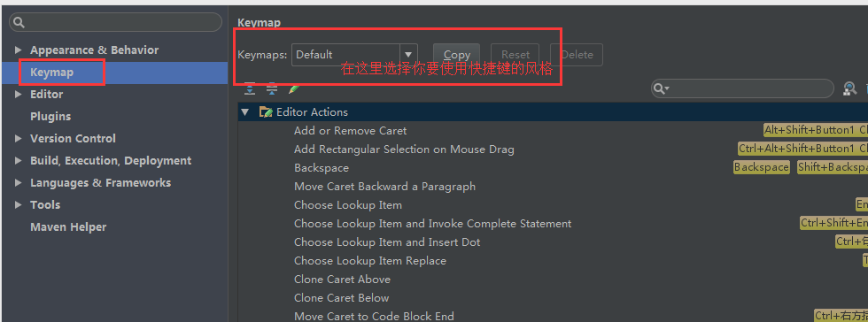Image resolution: width=868 pixels, height=322 pixels.
Task: Click the Backspace action row
Action: 553,168
